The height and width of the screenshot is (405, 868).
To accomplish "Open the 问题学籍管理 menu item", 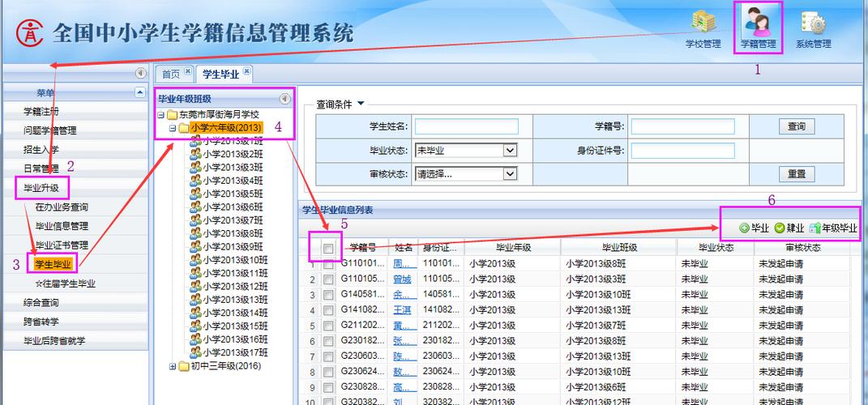I will tap(76, 130).
